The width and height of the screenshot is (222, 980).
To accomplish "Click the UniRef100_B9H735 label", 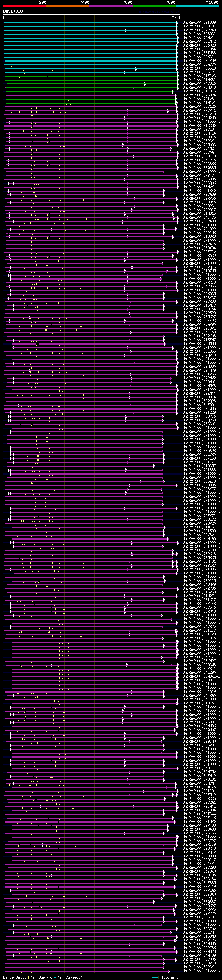I will tap(199, 875).
